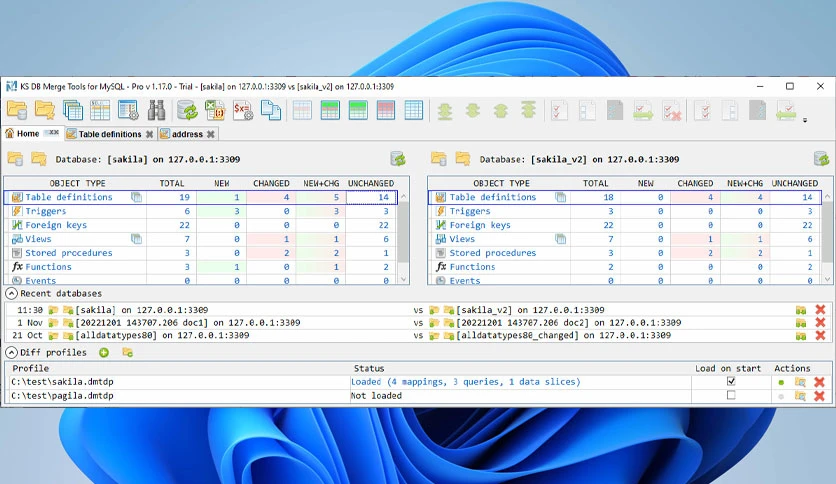This screenshot has height=484, width=836.
Task: Click favorite folder icon beside [sakila_v2] header
Action: coord(463,159)
